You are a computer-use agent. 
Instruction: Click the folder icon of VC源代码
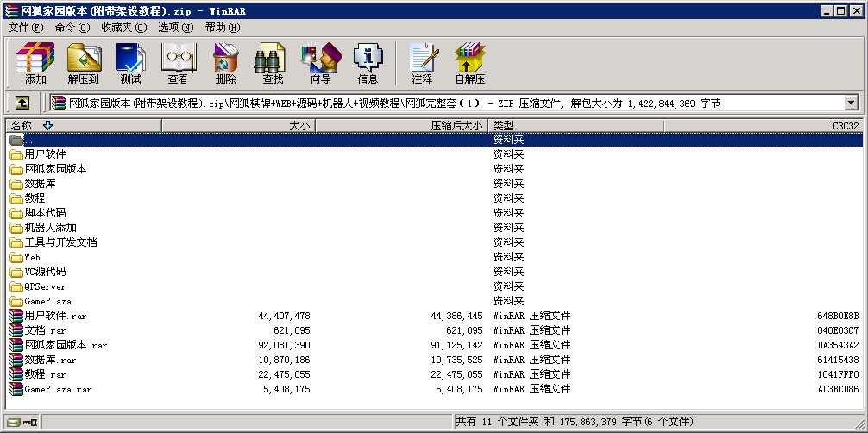pyautogui.click(x=16, y=272)
